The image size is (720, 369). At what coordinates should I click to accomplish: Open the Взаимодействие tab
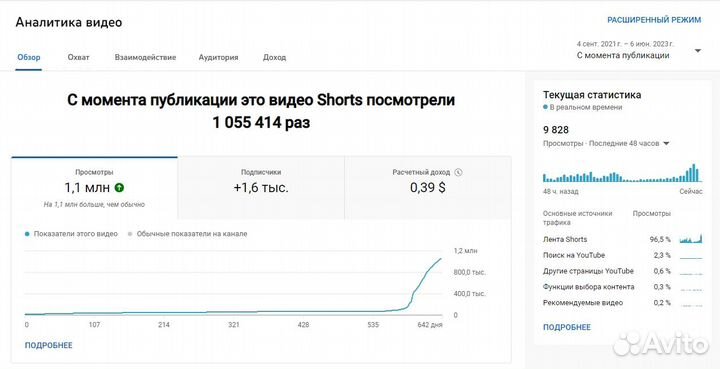(145, 57)
